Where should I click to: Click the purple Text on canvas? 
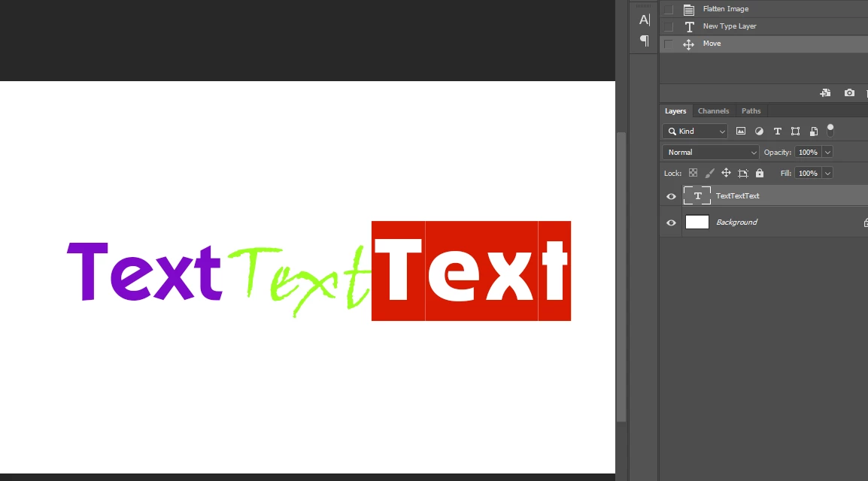tap(145, 271)
